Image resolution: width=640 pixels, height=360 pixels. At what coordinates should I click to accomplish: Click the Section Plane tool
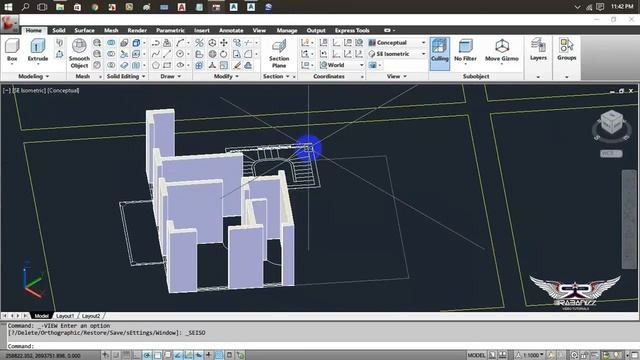[x=279, y=53]
